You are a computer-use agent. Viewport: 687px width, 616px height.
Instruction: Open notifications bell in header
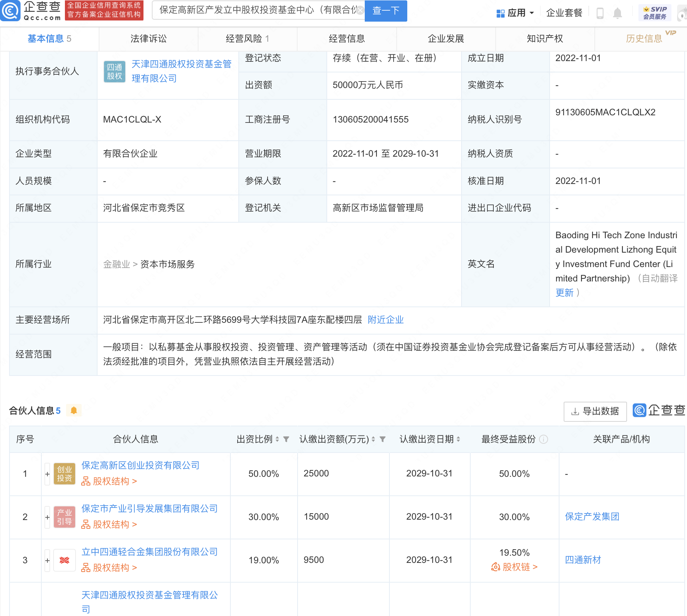point(618,13)
